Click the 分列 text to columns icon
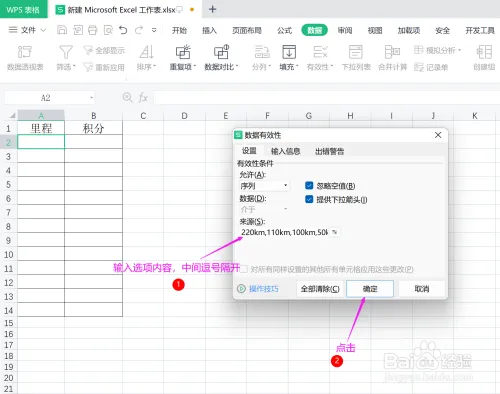The height and width of the screenshot is (394, 500). pyautogui.click(x=262, y=52)
